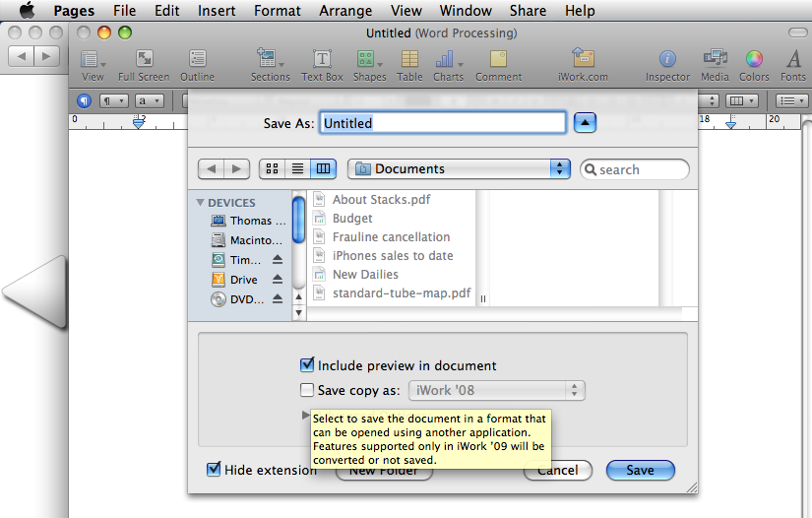This screenshot has height=518, width=812.
Task: Switch file browser to column view
Action: tap(323, 168)
